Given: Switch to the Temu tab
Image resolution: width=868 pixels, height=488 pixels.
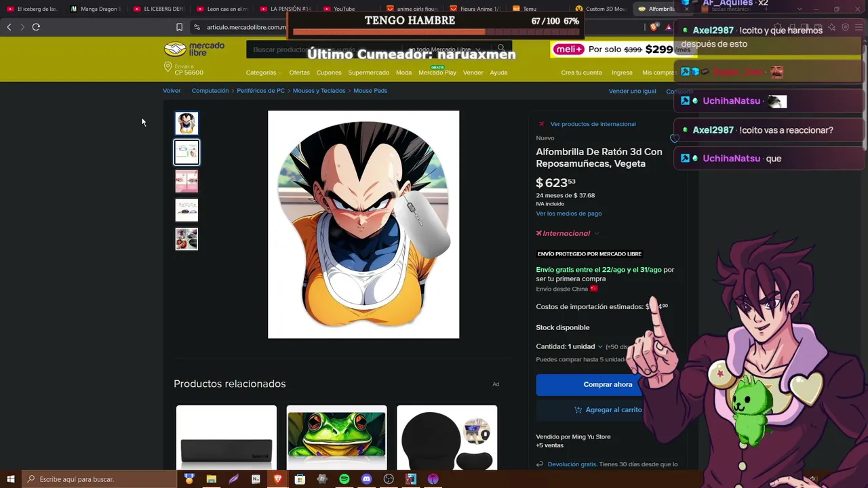Looking at the screenshot, I should coord(537,9).
